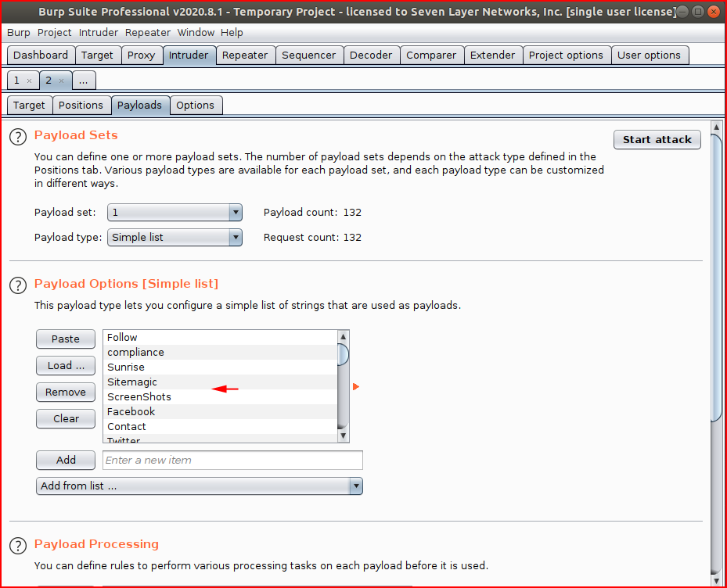
Task: Click the Enter a new item field
Action: (x=232, y=460)
